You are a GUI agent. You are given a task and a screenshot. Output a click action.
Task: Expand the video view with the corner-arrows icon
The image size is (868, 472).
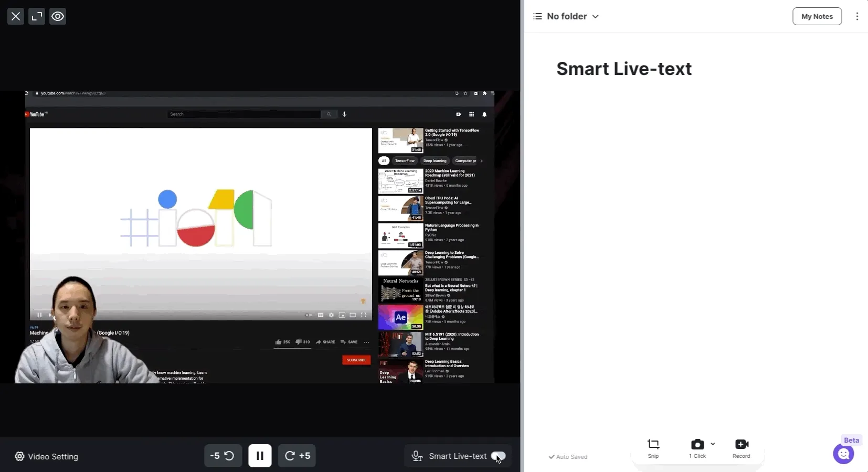click(x=37, y=16)
